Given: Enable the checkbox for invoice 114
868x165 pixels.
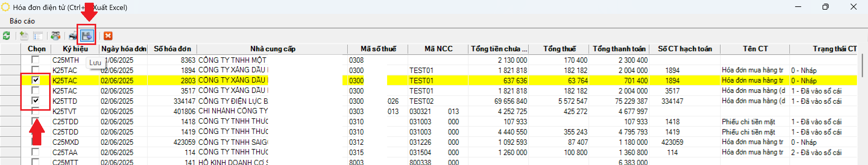Looking at the screenshot, I should 35,152.
